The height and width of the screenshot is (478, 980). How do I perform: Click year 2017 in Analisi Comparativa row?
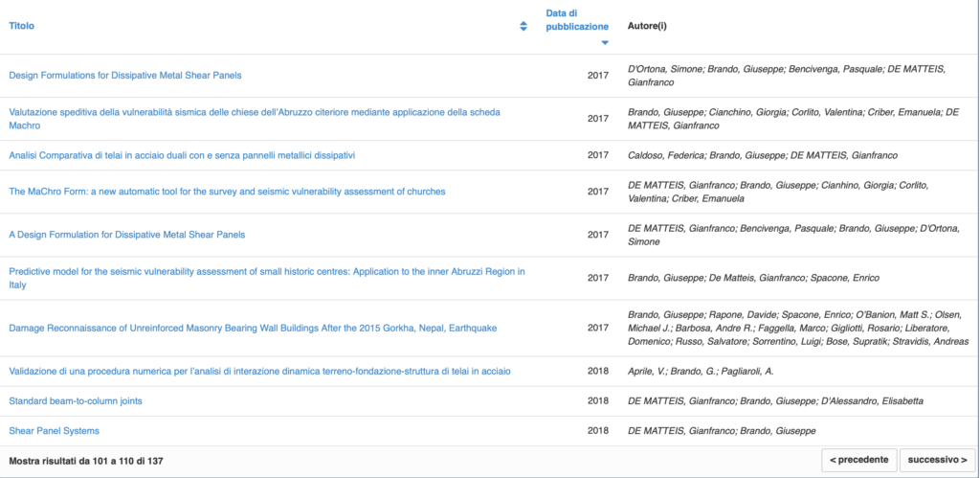click(x=597, y=155)
